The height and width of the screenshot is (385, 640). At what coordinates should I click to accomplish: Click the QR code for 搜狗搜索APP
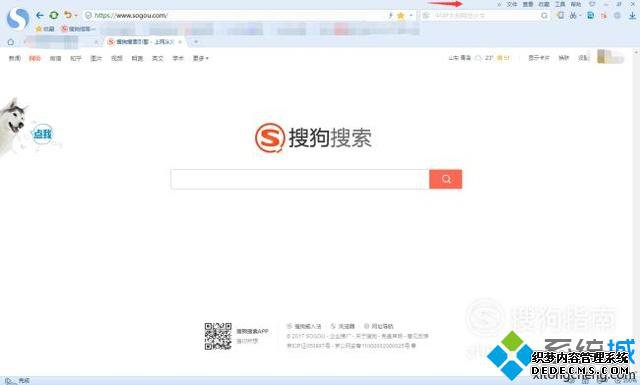218,336
